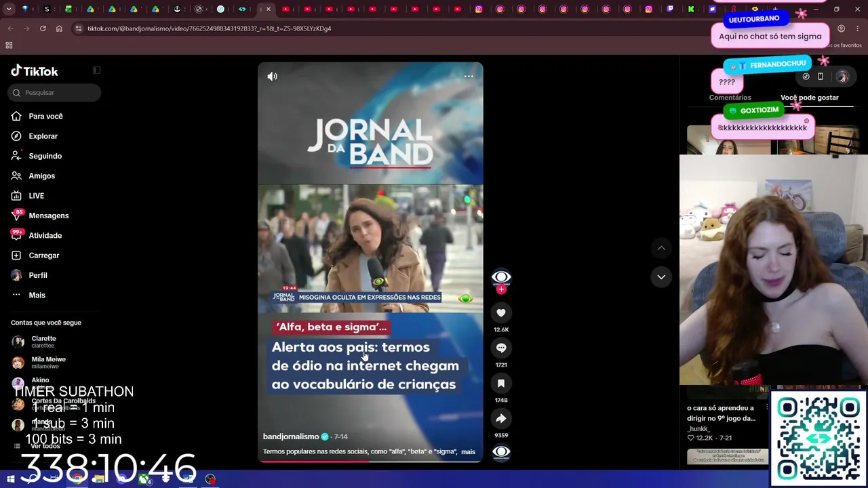Switch to the Comentários tab
The width and height of the screenshot is (868, 488).
click(x=730, y=98)
